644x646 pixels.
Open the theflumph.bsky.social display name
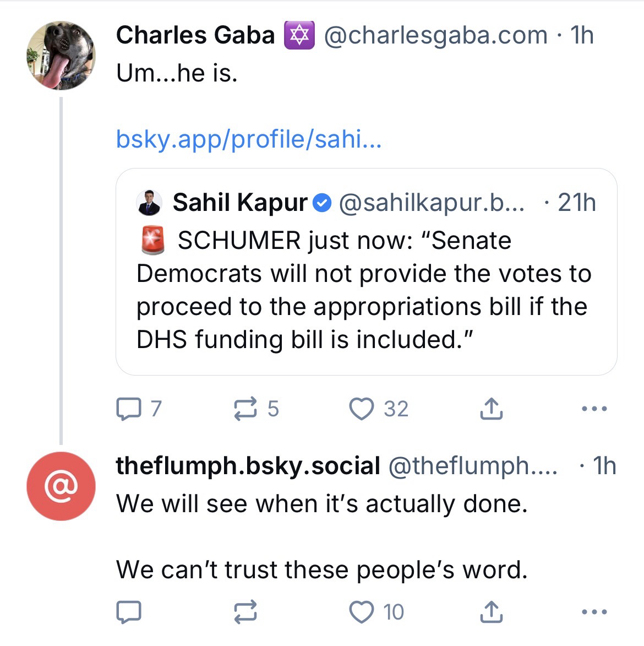[248, 466]
